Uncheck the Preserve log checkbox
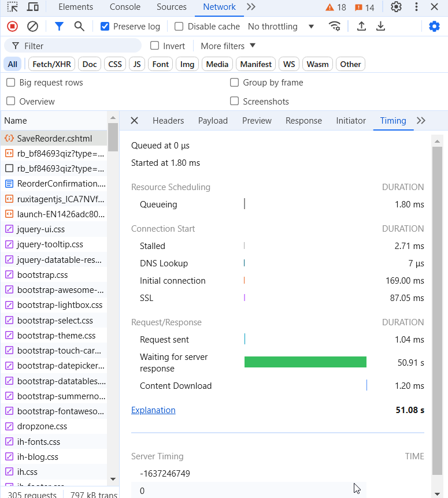Screen dimensions: 448x498 pyautogui.click(x=105, y=27)
